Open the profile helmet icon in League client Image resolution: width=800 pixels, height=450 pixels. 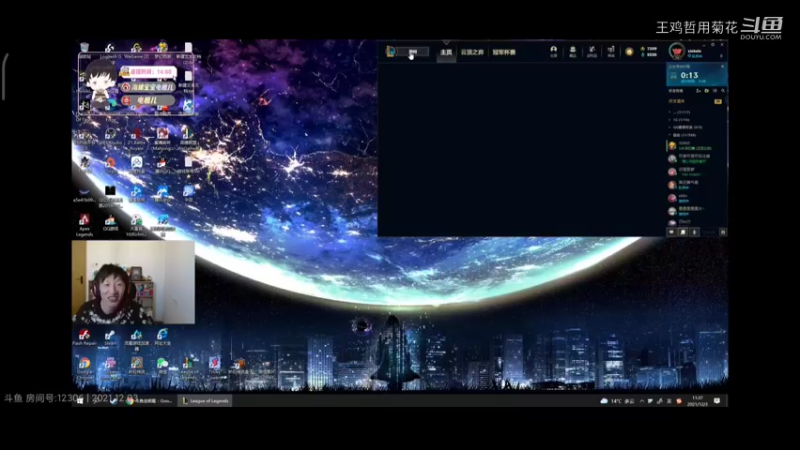(554, 51)
